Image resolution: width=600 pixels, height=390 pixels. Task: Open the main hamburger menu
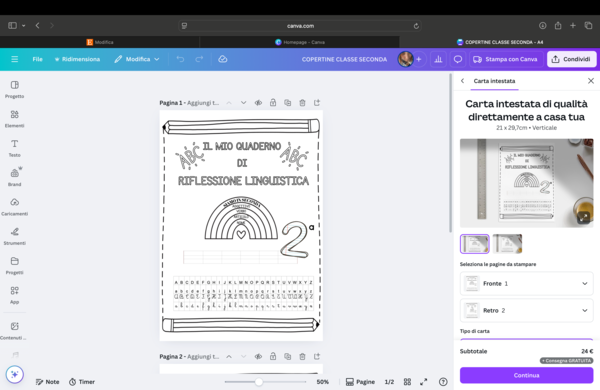coord(15,59)
